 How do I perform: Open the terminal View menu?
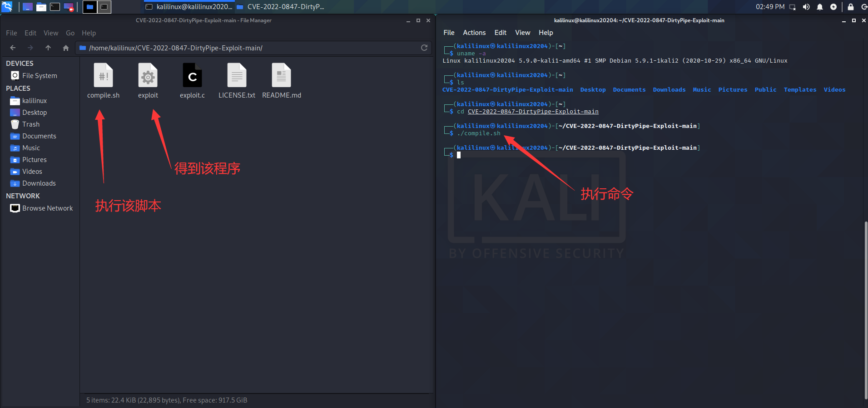pyautogui.click(x=522, y=33)
